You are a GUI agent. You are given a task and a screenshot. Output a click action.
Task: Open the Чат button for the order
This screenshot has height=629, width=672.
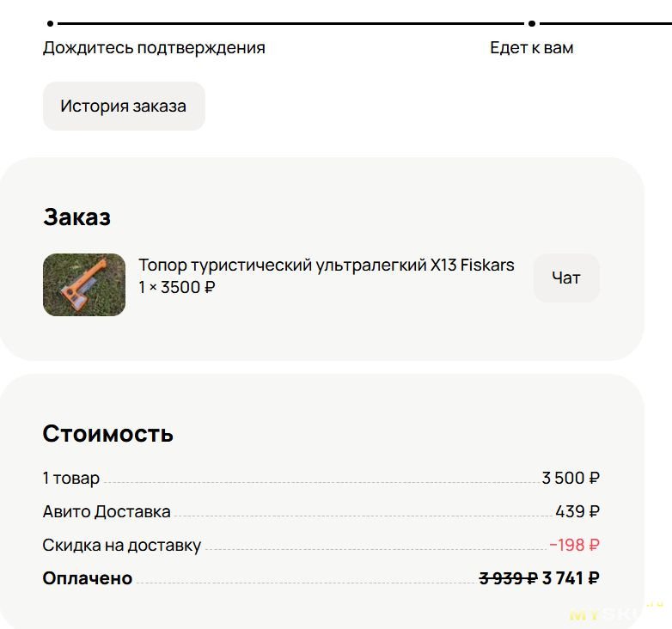pos(565,278)
